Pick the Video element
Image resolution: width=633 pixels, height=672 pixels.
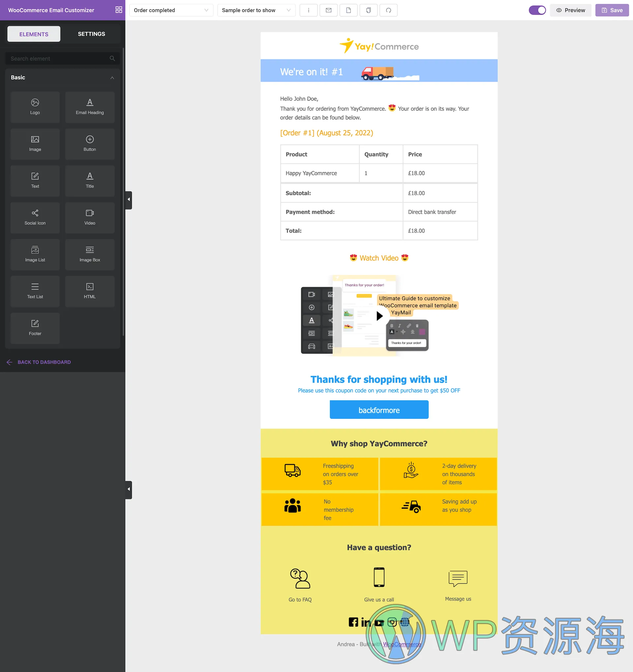pos(90,217)
